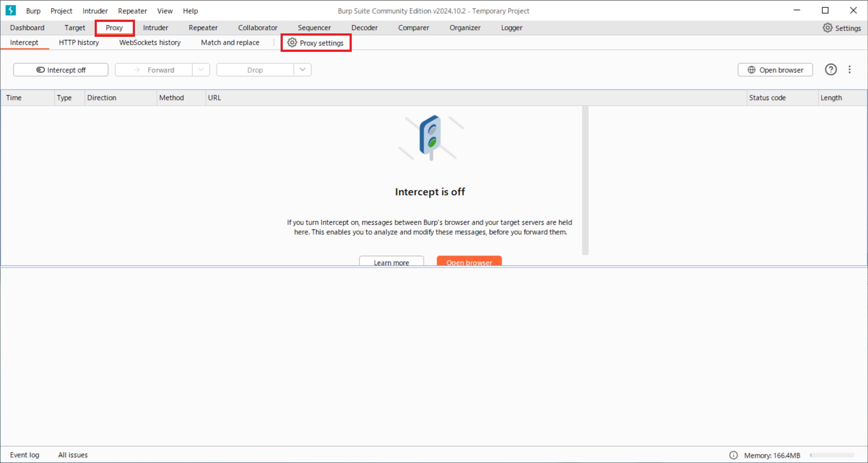
Task: Open the Project menu
Action: click(x=61, y=11)
